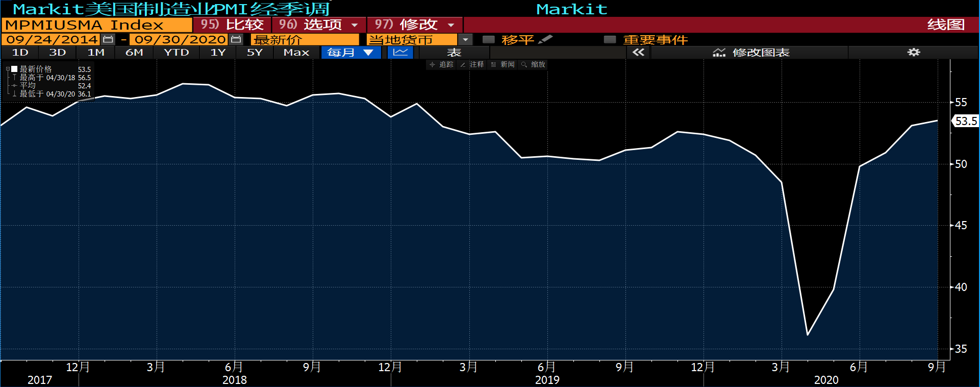Viewport: 980px width, 387px height.
Task: Switch to the 6M range tab
Action: [134, 52]
